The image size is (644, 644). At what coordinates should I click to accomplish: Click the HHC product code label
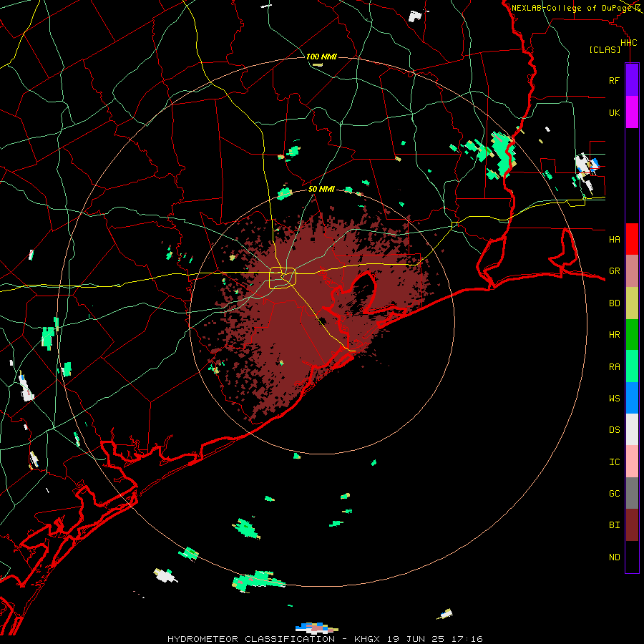[628, 43]
